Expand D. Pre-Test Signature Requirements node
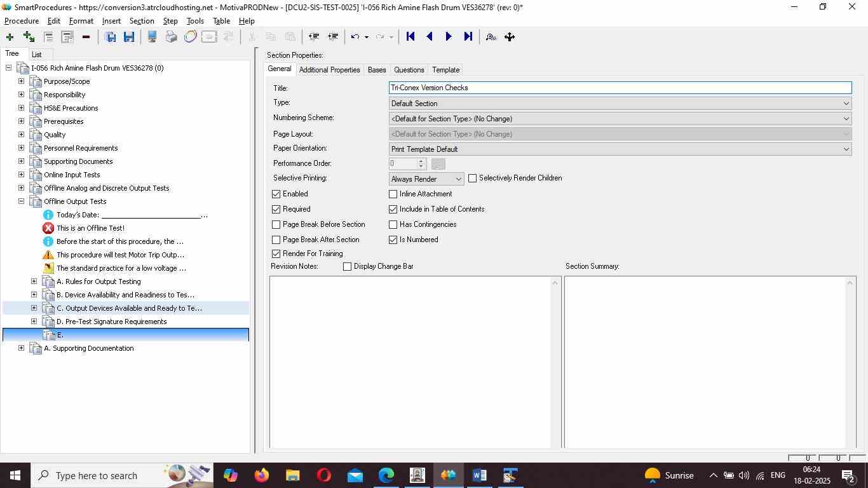Screen dimensions: 868x488 pos(34,322)
